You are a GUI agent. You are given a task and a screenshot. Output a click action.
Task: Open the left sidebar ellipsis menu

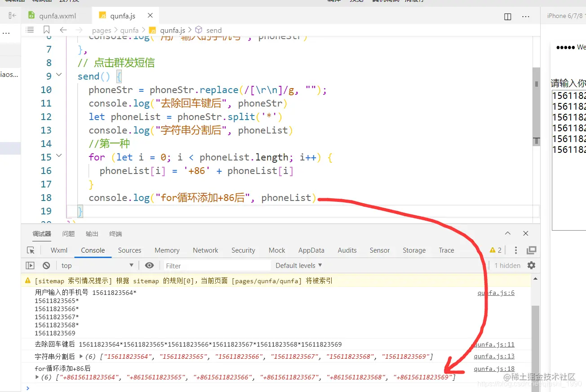[5, 33]
